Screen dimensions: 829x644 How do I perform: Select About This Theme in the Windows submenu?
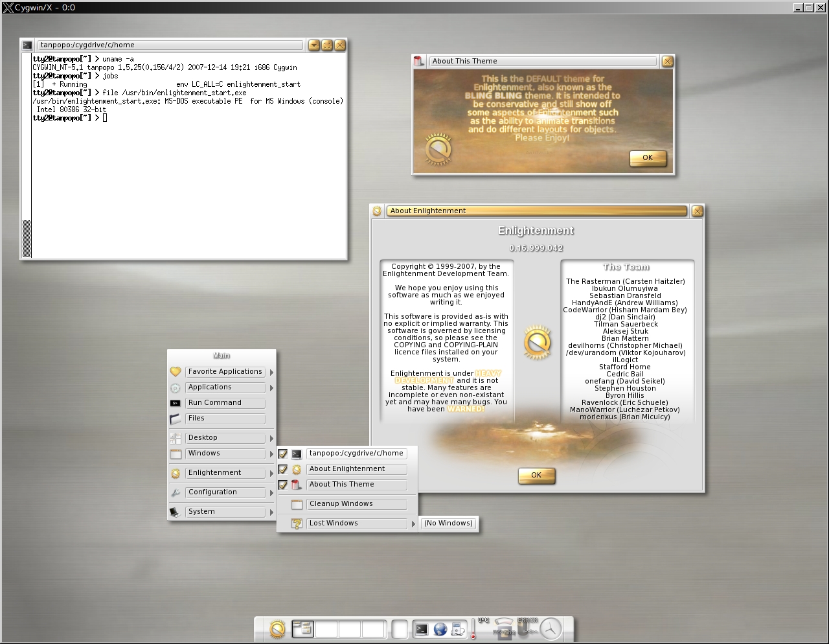[x=357, y=485]
